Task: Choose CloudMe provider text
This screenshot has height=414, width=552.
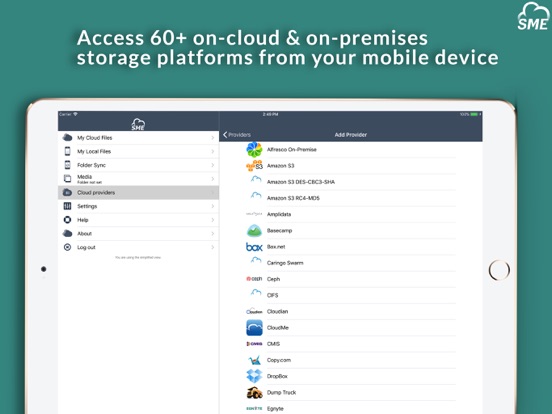Action: pyautogui.click(x=278, y=328)
